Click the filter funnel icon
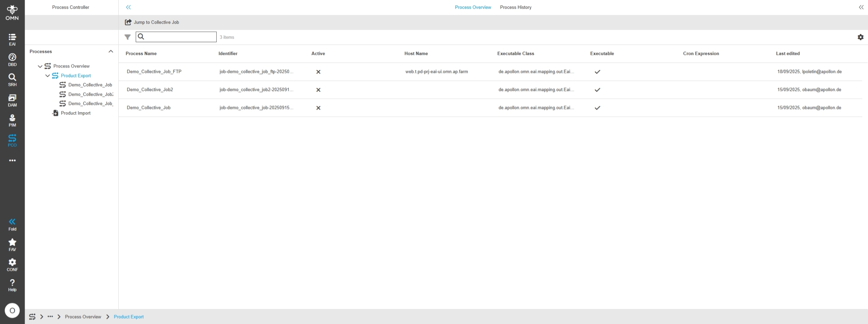The image size is (868, 324). point(128,37)
